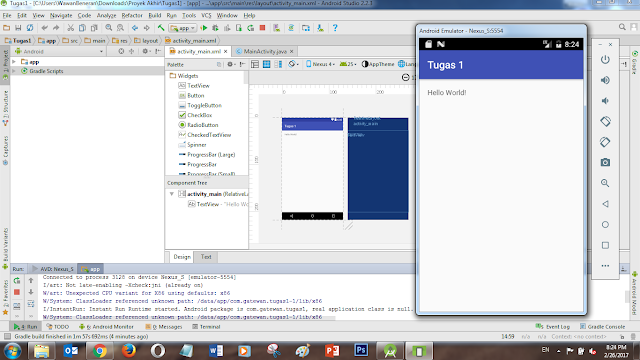Click the Cut scissors icon
Viewport: 640px width, 360px height.
tap(71, 28)
